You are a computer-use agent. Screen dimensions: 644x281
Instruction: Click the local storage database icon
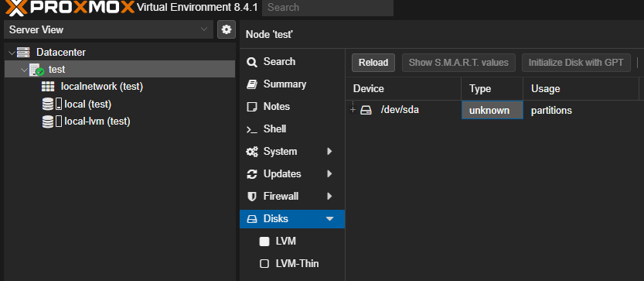point(48,104)
